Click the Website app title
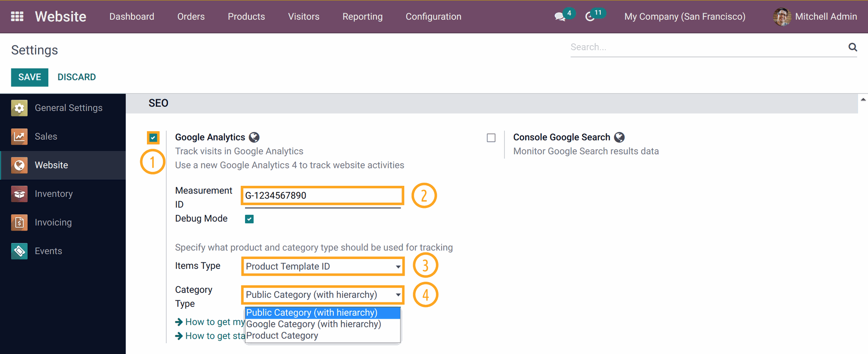868x354 pixels. click(61, 17)
